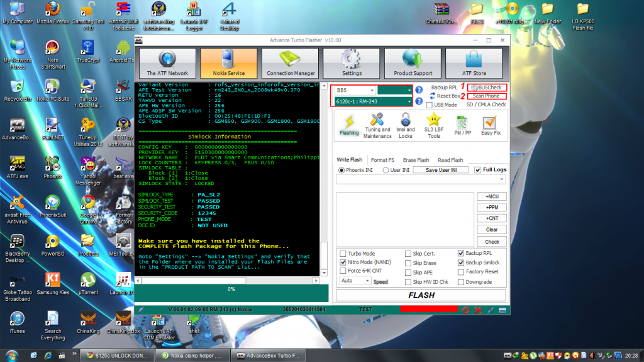Image resolution: width=644 pixels, height=362 pixels.
Task: Switch to the Format FS tab
Action: [x=382, y=160]
